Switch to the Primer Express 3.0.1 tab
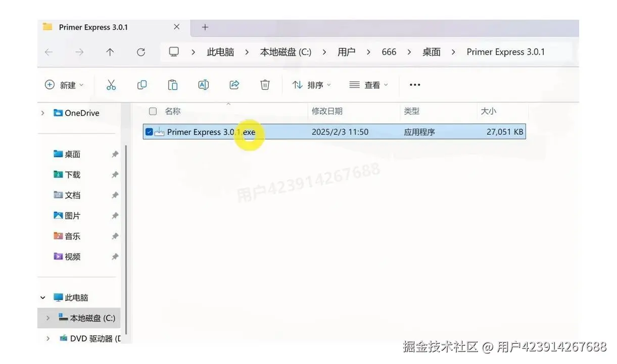Image resolution: width=617 pixels, height=364 pixels. [x=93, y=27]
